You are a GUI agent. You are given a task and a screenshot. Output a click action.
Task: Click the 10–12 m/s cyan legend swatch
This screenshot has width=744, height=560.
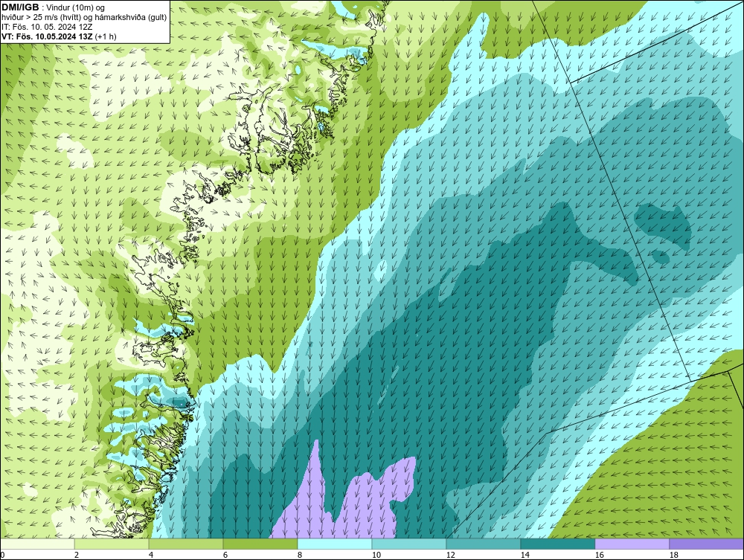pos(409,544)
